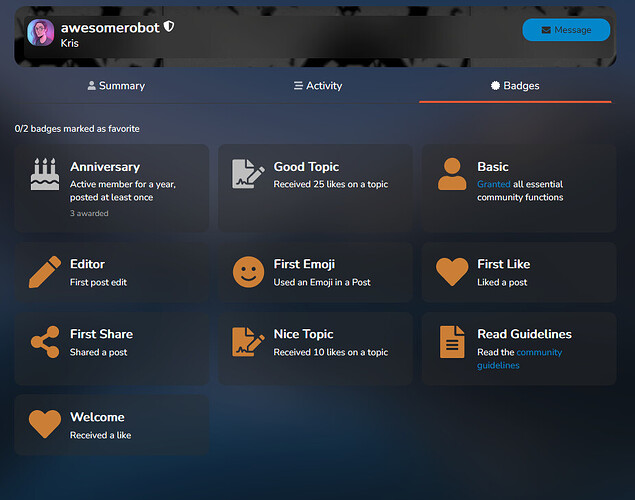The width and height of the screenshot is (635, 500).
Task: Click the certificate icon in Badges tab
Action: [495, 85]
